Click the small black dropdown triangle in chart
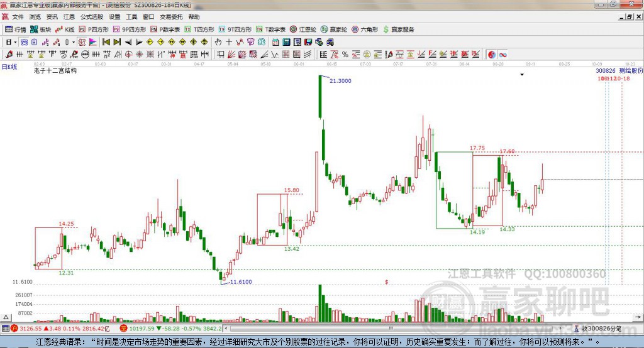Viewport: 644px width, 348px height. (522, 75)
